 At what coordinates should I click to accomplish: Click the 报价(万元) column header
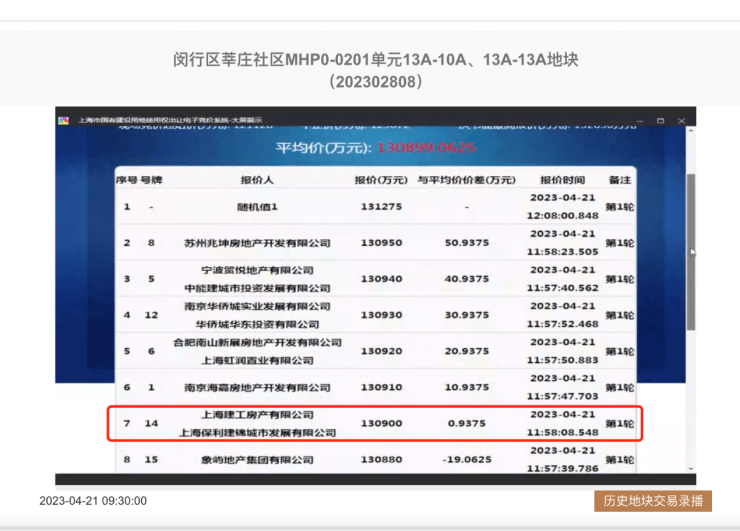[x=381, y=180]
